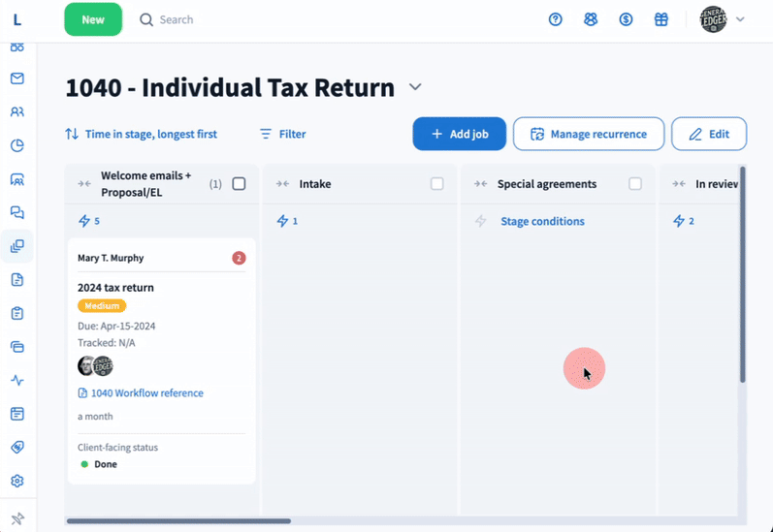Select the Special agreements stage checkbox
The height and width of the screenshot is (532, 773).
tap(635, 184)
